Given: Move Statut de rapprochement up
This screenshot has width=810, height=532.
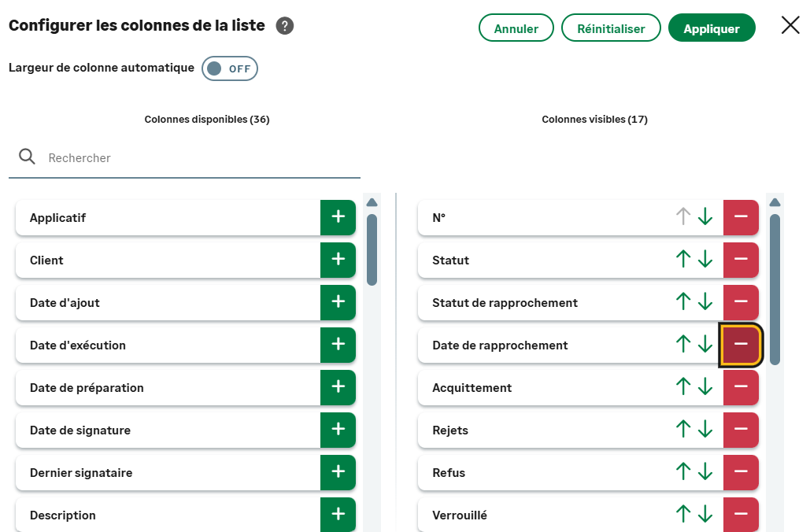Looking at the screenshot, I should 683,302.
